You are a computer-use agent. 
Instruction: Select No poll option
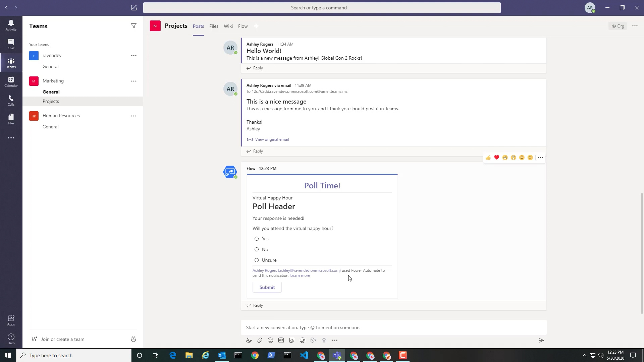[257, 249]
